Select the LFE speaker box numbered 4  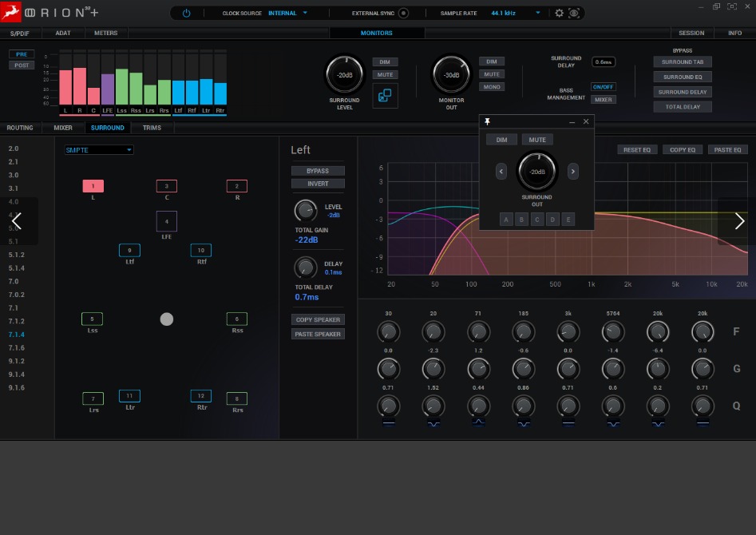pos(167,221)
